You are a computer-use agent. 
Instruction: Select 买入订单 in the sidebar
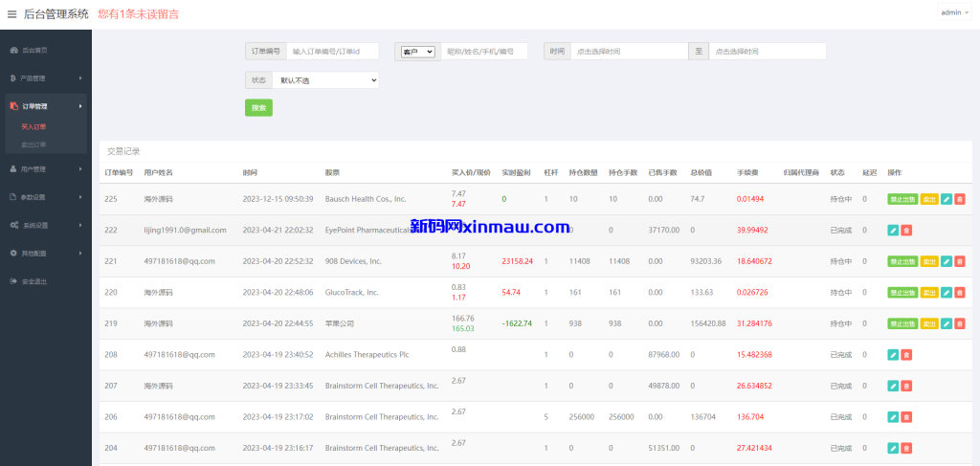point(33,126)
